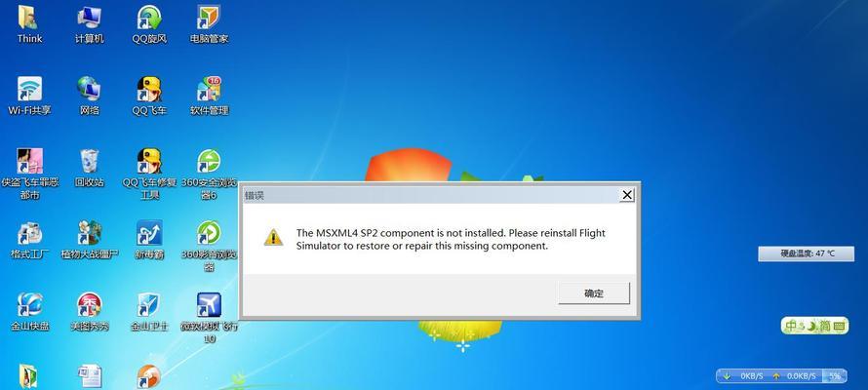Open the 植物大战僵尸 game icon
The height and width of the screenshot is (390, 868).
coord(89,240)
